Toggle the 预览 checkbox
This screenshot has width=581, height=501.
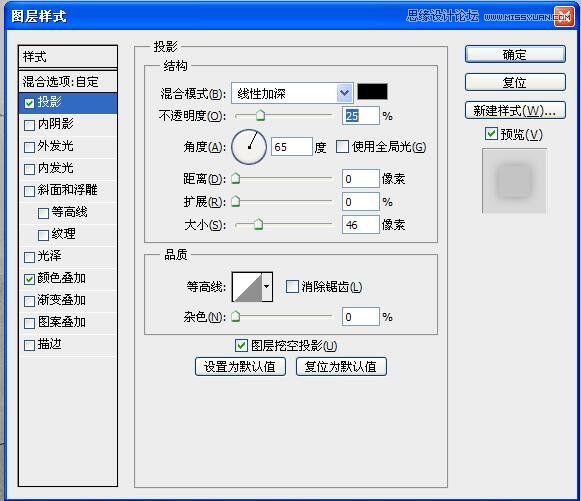491,133
